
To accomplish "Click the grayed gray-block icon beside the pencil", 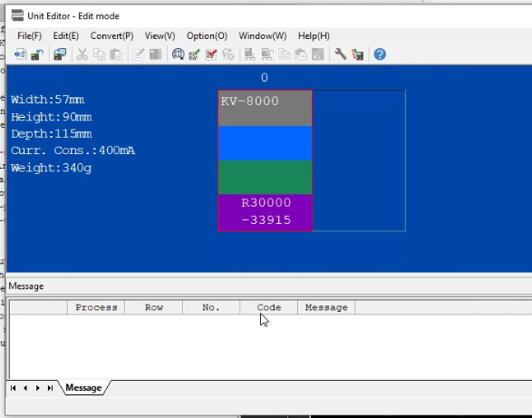I will [155, 54].
